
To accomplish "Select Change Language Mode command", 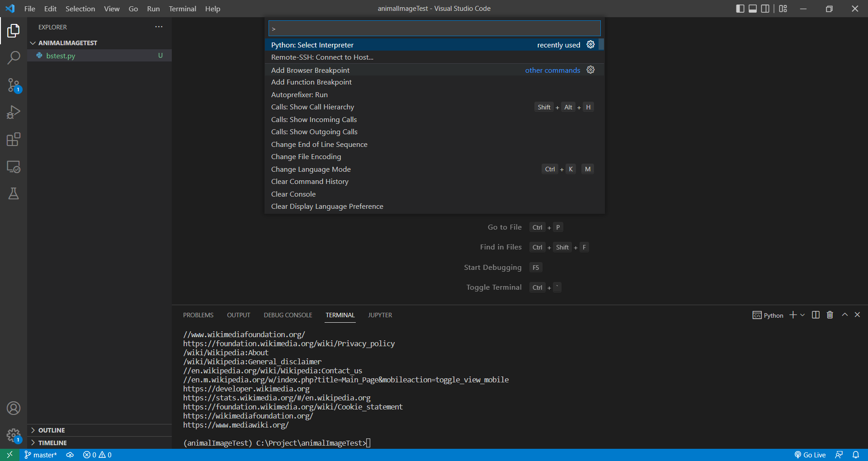I will tap(432, 169).
